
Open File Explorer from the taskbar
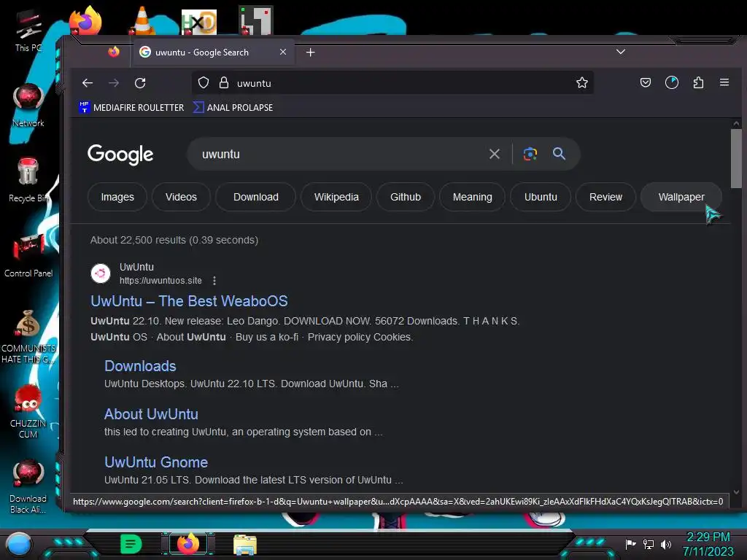(245, 544)
